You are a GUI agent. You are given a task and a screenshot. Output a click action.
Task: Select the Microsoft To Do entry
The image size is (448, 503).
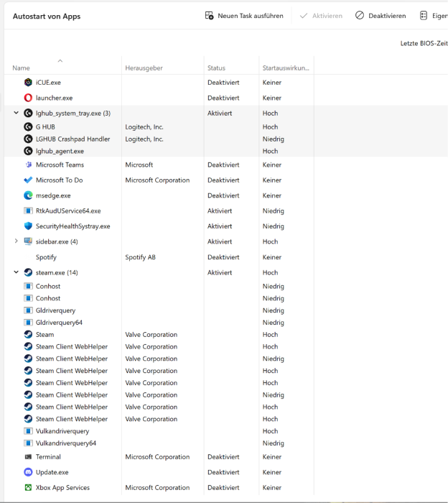coord(60,180)
